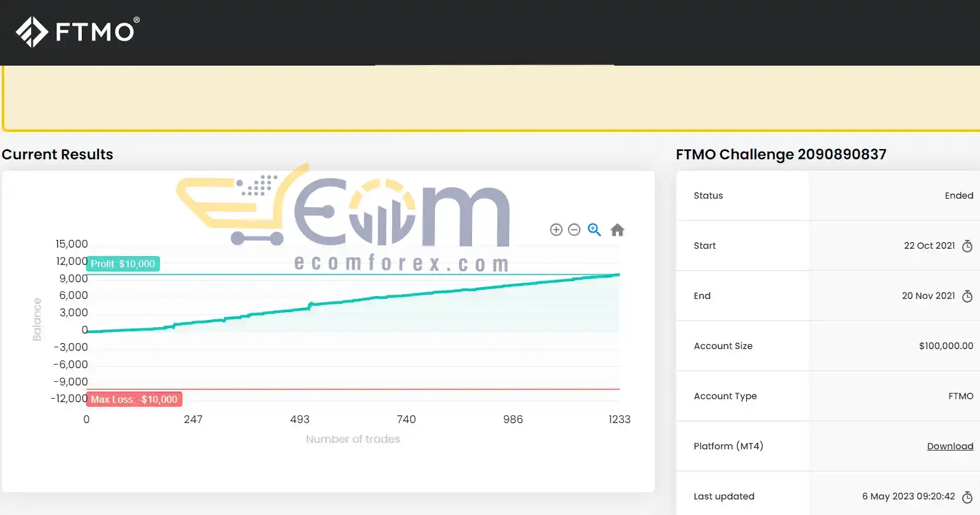Screen dimensions: 980x515
Task: Click the -9,000 balance axis tick
Action: 70,382
